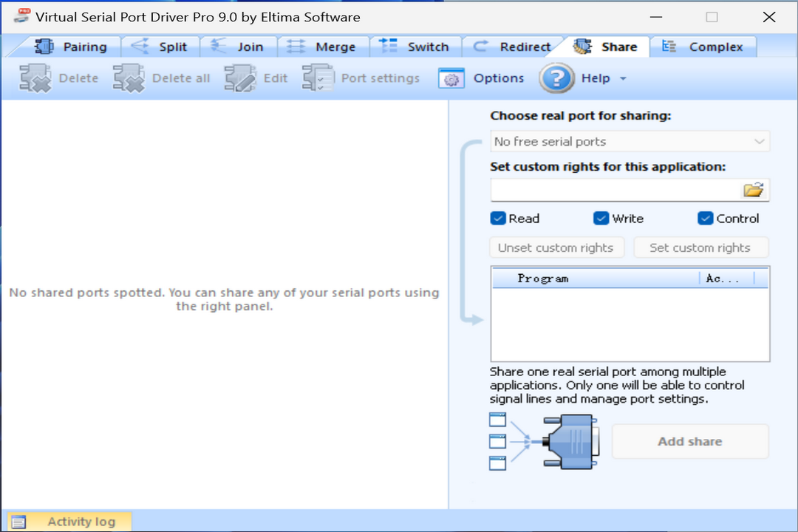Click the blue Help question mark icon
Viewport: 798px width, 532px height.
[556, 78]
